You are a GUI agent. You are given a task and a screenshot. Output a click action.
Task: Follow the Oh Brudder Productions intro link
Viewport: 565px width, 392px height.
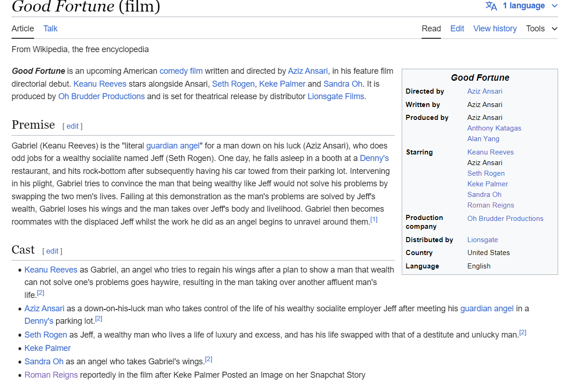point(101,96)
